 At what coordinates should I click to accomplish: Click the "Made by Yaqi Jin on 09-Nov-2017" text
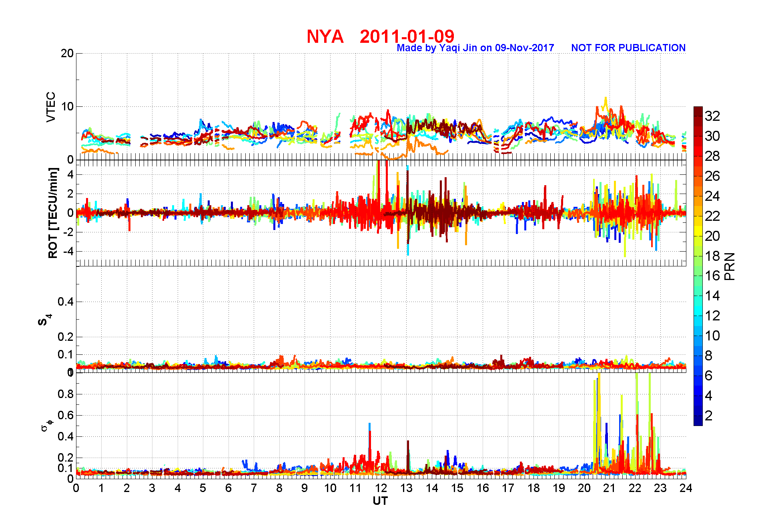(x=475, y=48)
